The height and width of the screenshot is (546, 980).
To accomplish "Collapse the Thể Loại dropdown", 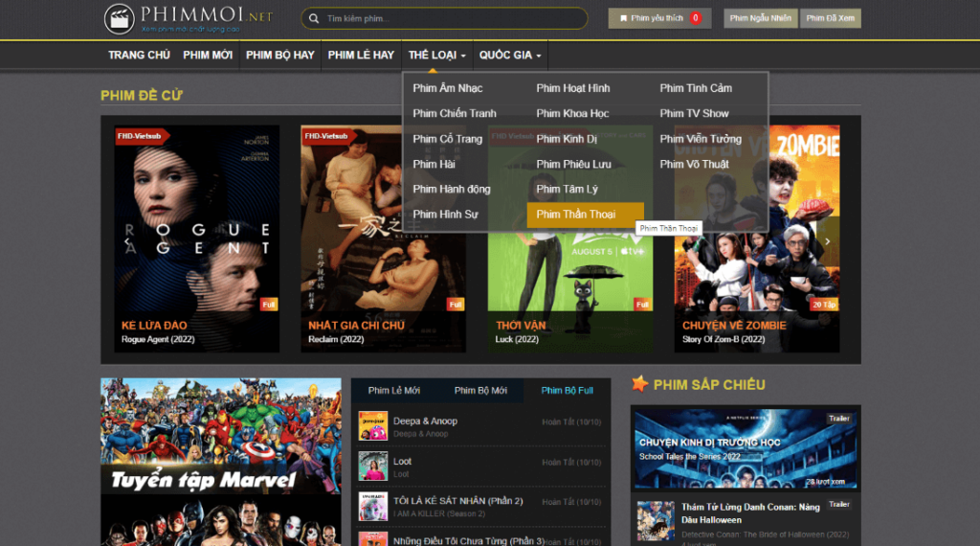I will coord(436,55).
